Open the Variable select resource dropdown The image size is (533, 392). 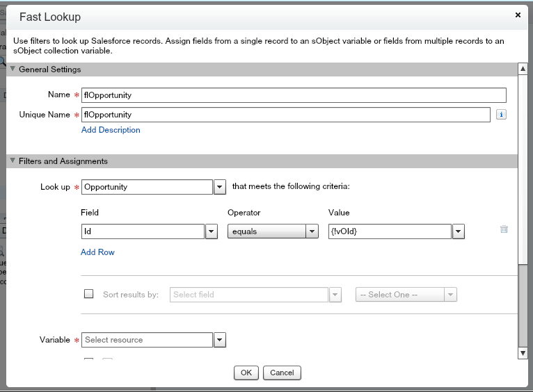pos(219,340)
